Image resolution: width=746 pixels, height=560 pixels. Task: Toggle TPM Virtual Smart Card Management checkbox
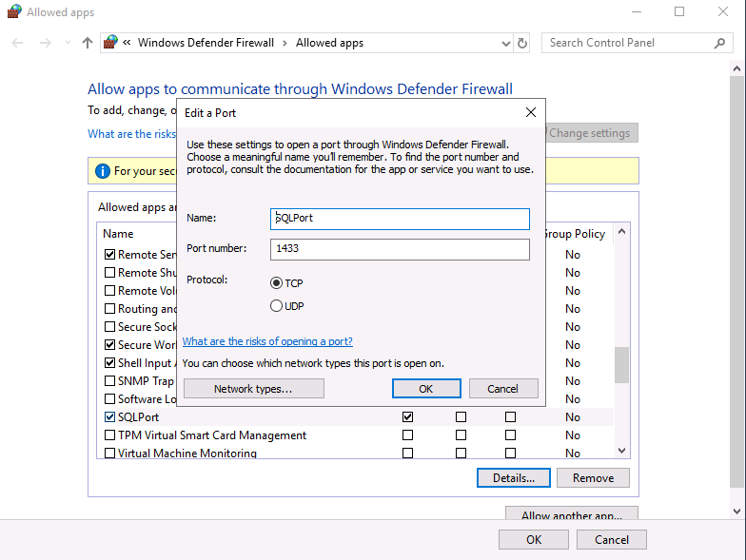pos(110,435)
